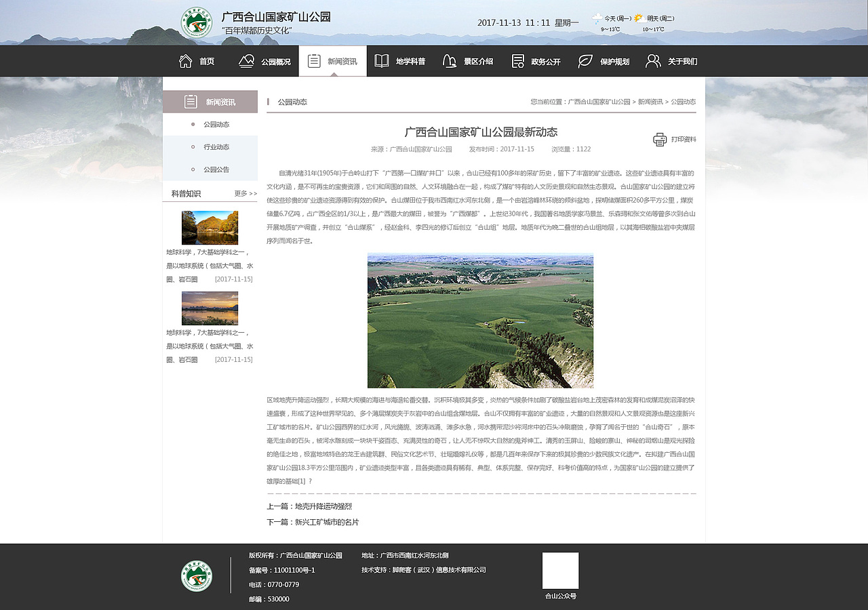Open 地学科普 via the book icon

click(x=381, y=60)
